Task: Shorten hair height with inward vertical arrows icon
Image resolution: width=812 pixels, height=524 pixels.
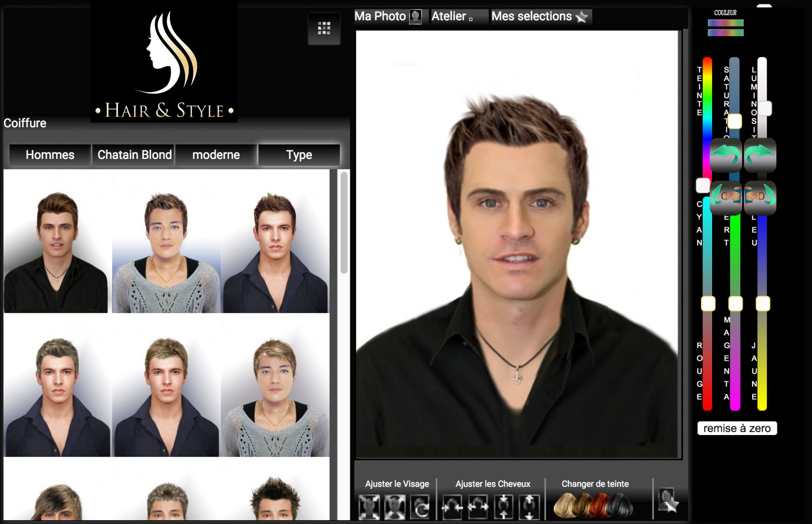Action: (503, 507)
